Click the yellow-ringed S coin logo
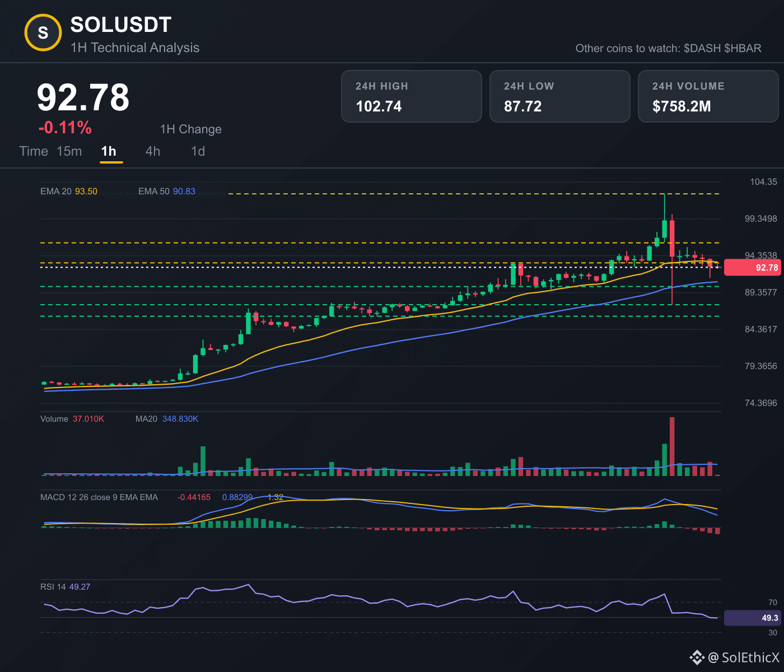 [x=43, y=32]
